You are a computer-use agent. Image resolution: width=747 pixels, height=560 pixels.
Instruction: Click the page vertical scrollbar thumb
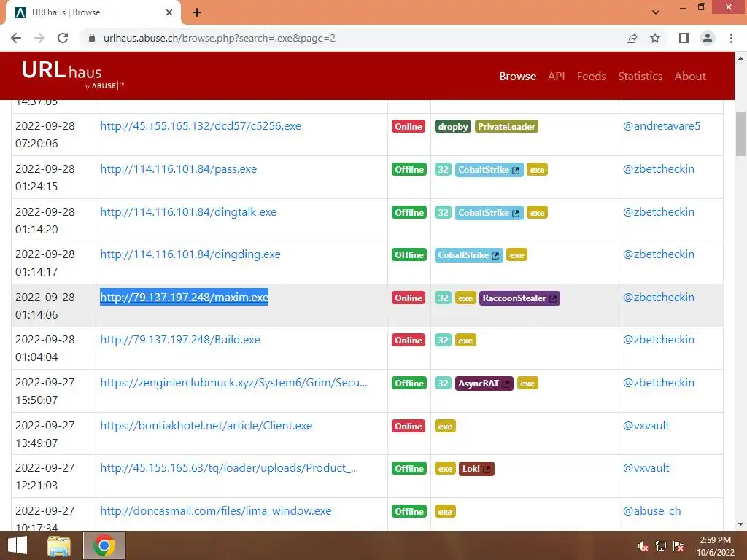740,133
